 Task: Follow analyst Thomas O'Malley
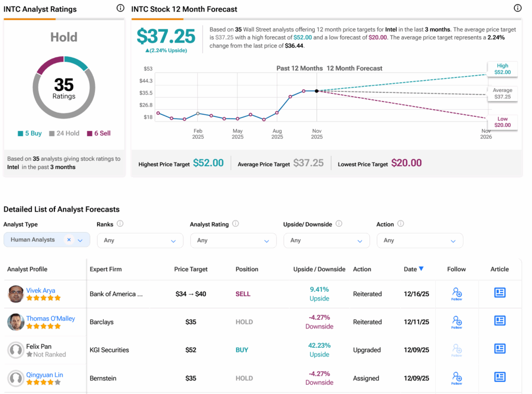coord(457,322)
